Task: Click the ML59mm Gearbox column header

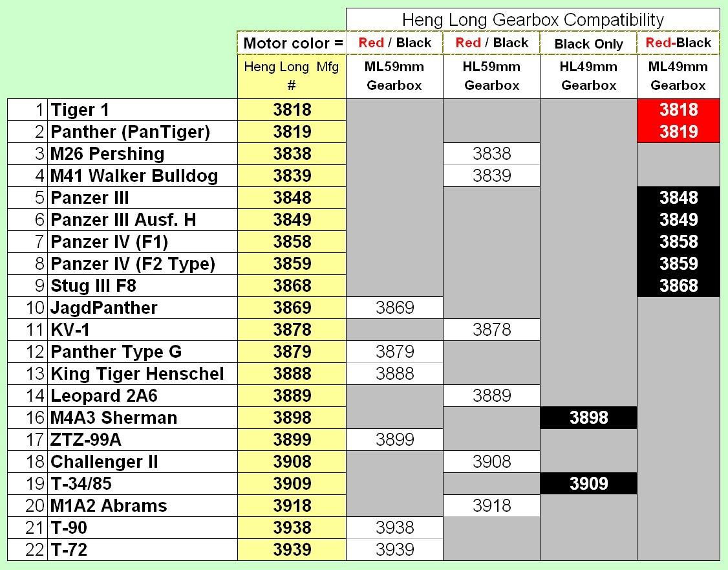Action: (394, 76)
